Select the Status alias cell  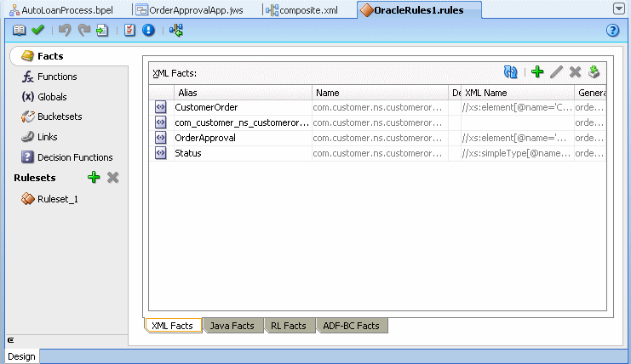(243, 153)
